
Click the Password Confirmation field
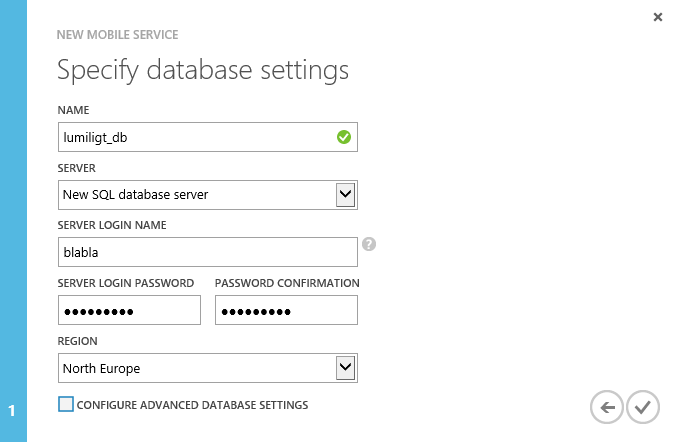286,310
